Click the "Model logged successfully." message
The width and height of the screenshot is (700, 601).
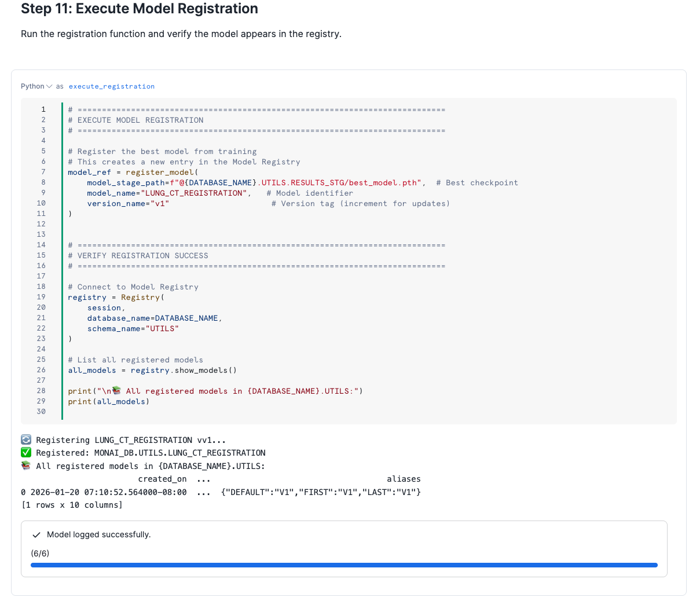pos(98,534)
